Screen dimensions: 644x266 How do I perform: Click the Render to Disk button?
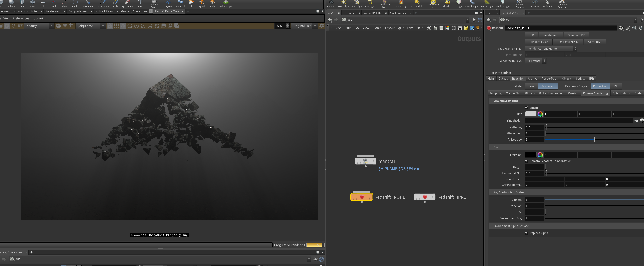(538, 42)
